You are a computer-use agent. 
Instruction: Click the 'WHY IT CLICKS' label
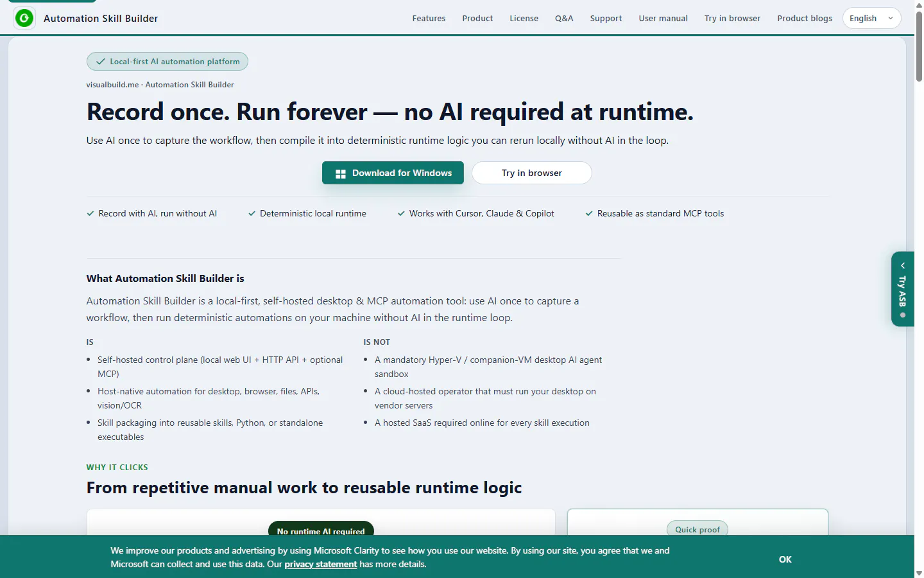(117, 467)
